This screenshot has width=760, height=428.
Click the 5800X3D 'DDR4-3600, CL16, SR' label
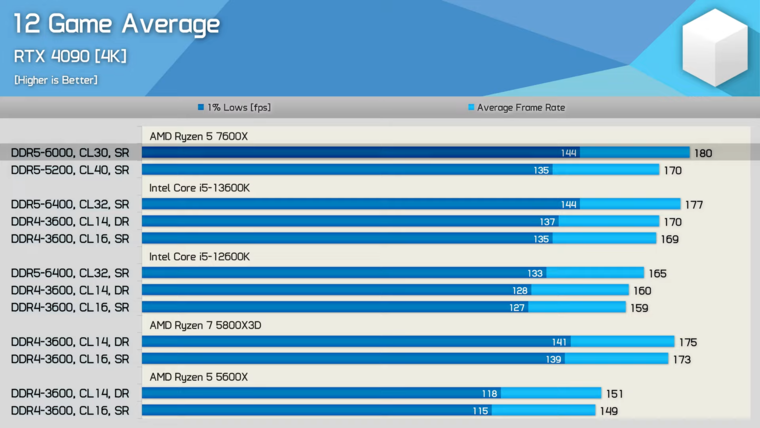(70, 359)
